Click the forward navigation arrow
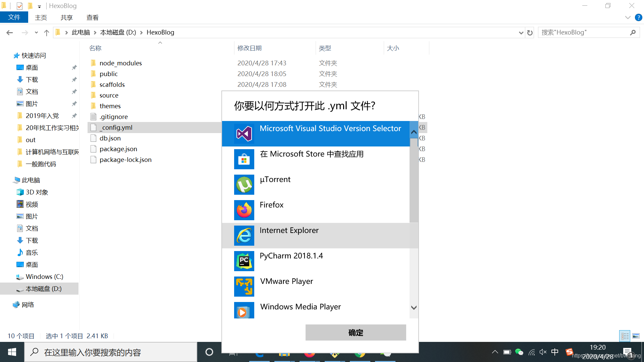 coord(24,33)
